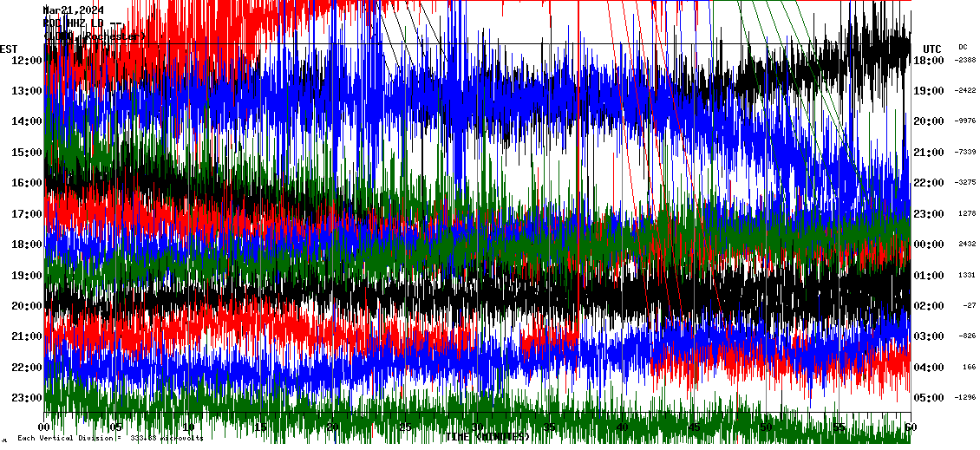The height and width of the screenshot is (450, 980).
Task: Select the 15:00 EST row label
Action: [x=27, y=153]
